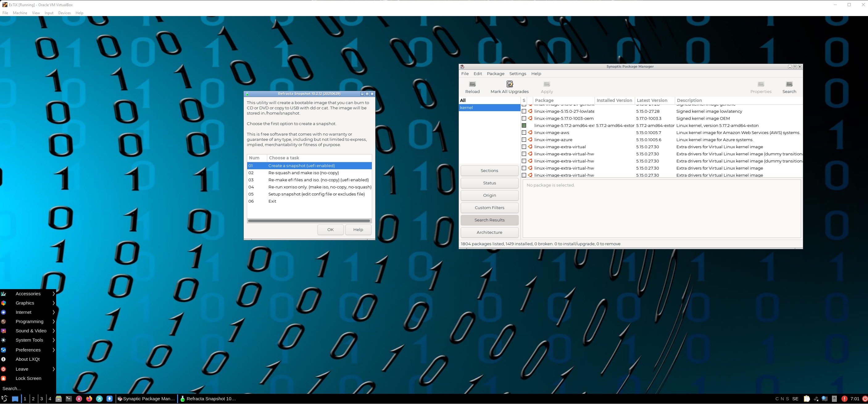Click the menu Search field
The width and height of the screenshot is (868, 404).
click(x=28, y=389)
